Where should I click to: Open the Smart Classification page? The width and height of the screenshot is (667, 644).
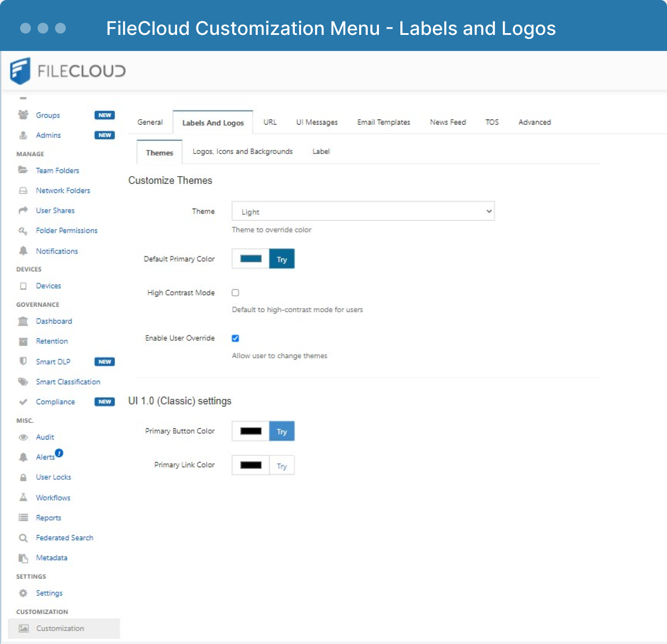[68, 382]
